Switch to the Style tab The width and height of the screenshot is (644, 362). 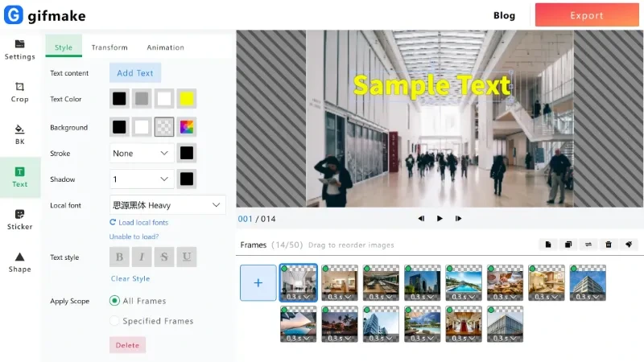click(64, 47)
